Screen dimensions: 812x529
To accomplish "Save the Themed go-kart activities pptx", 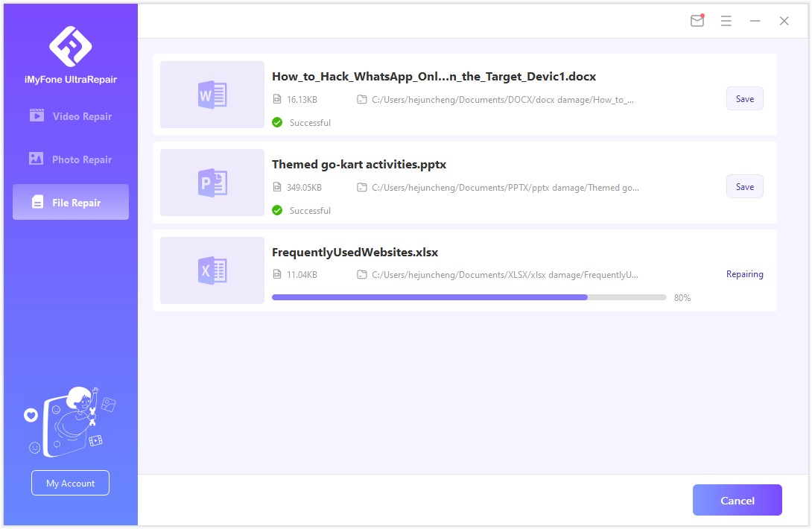I will click(x=744, y=187).
